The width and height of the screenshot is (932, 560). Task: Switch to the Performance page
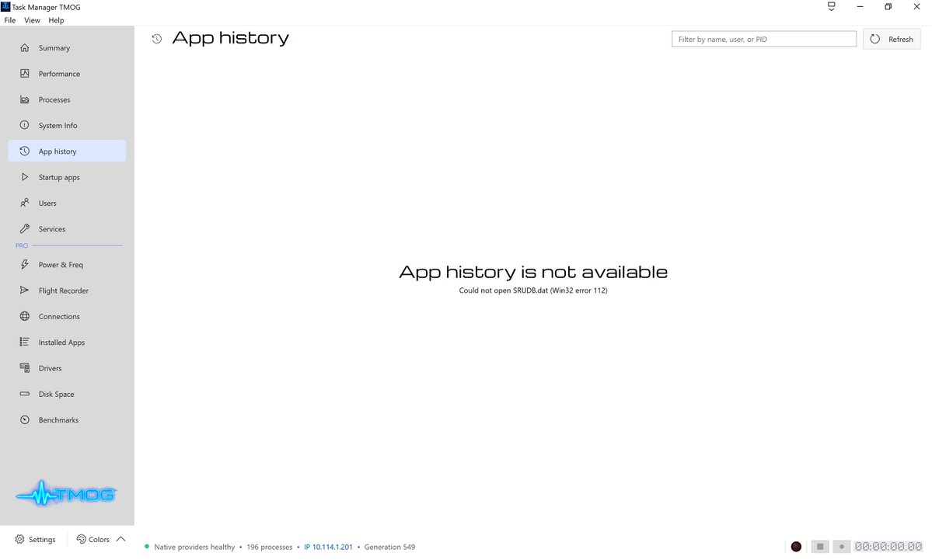(67, 74)
